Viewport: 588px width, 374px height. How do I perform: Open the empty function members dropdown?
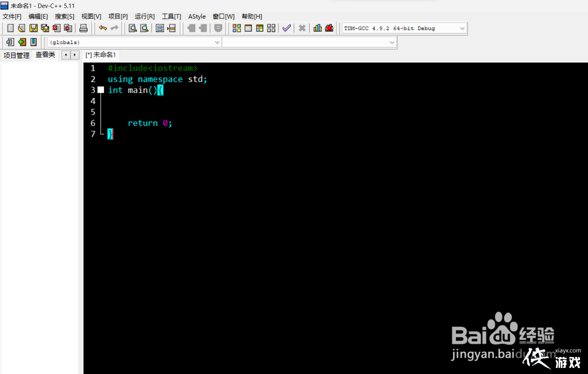[309, 42]
